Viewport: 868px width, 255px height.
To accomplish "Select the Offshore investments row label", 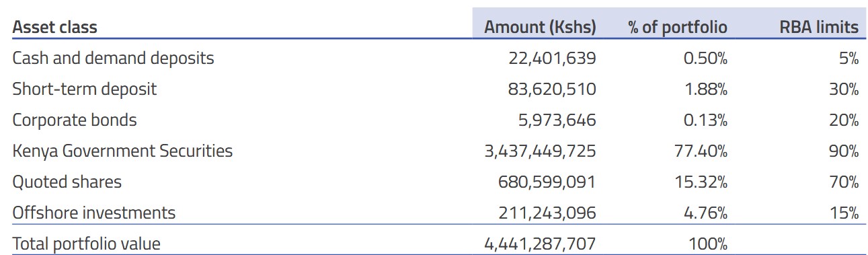I will pyautogui.click(x=93, y=213).
